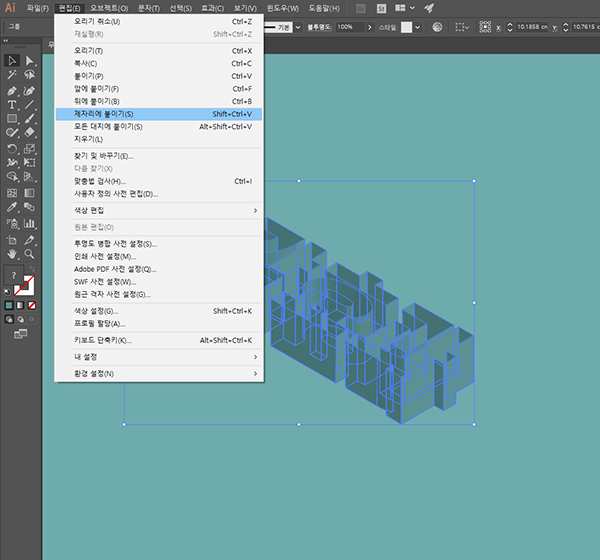Select the Perspective Grid tool
Screen dimensions: 600x560
point(29,176)
